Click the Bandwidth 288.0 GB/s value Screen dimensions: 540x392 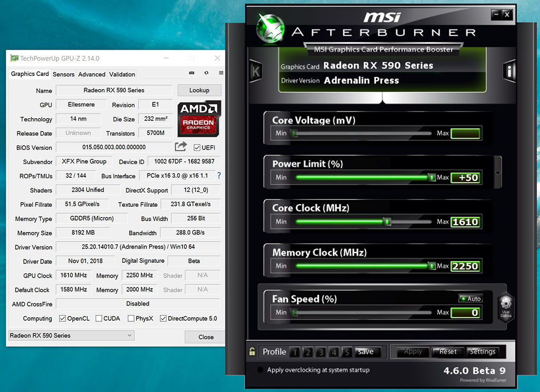190,233
